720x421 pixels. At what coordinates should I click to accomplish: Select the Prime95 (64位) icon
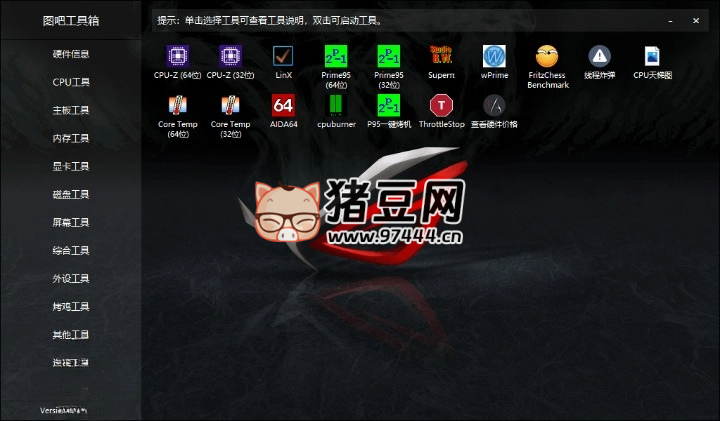coord(336,56)
